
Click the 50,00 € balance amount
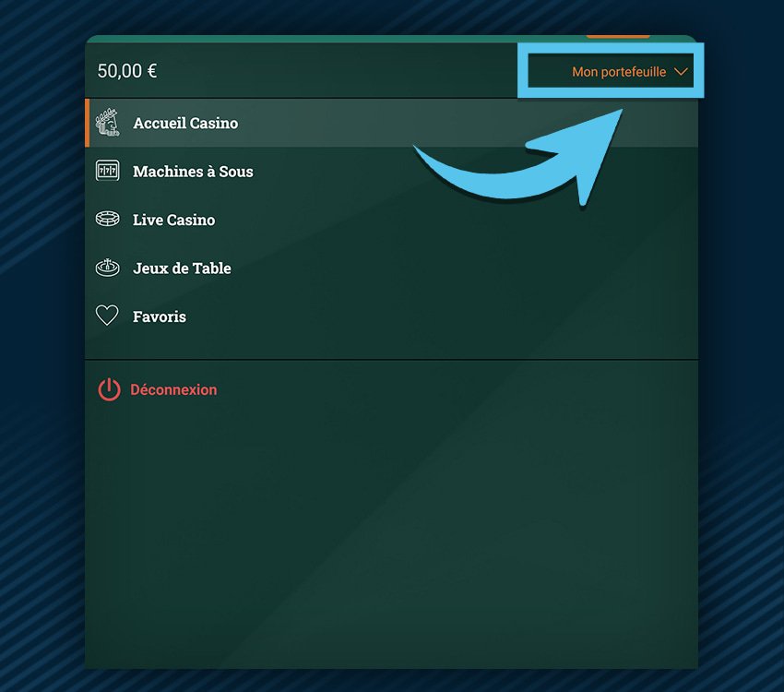pos(127,71)
